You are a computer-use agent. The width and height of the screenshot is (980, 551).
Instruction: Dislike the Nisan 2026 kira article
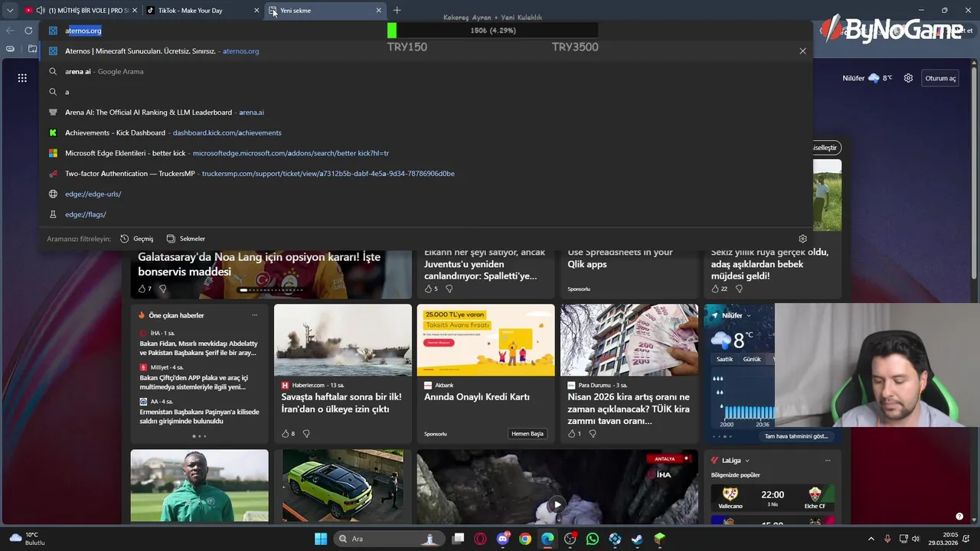pos(592,433)
